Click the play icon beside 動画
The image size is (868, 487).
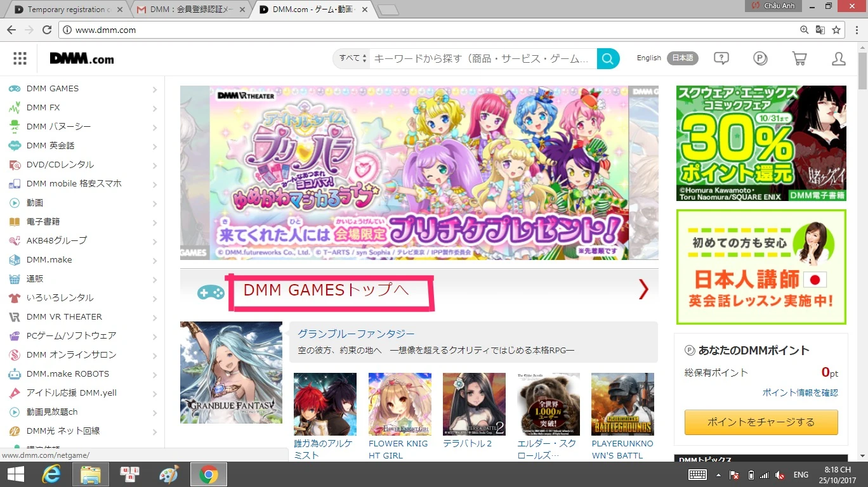pyautogui.click(x=14, y=203)
